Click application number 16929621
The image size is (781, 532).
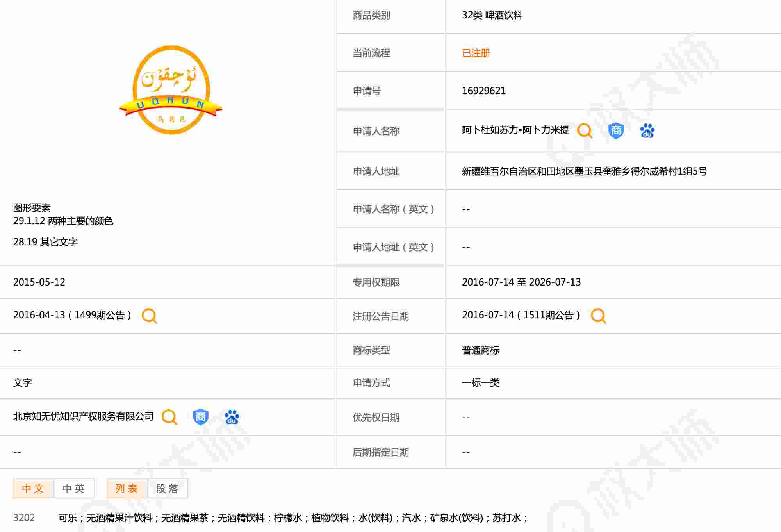483,91
